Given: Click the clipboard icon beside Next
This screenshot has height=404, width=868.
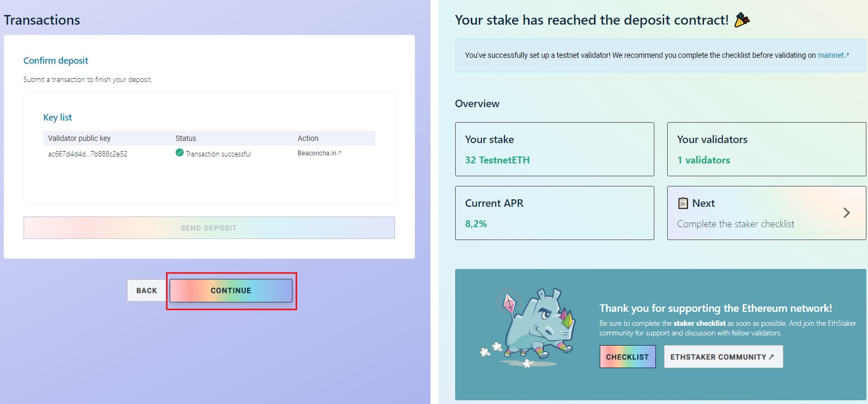Looking at the screenshot, I should coord(683,203).
